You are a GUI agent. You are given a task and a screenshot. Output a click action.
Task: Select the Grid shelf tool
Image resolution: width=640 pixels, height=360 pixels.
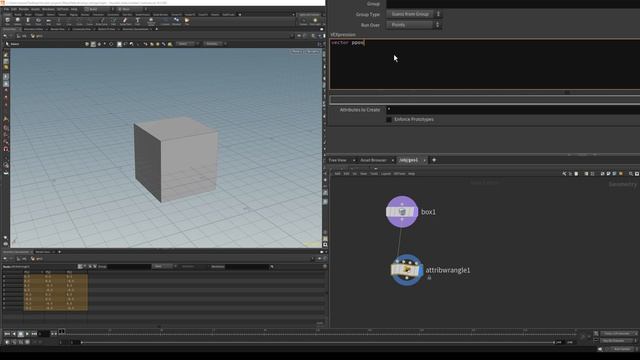coord(49,21)
